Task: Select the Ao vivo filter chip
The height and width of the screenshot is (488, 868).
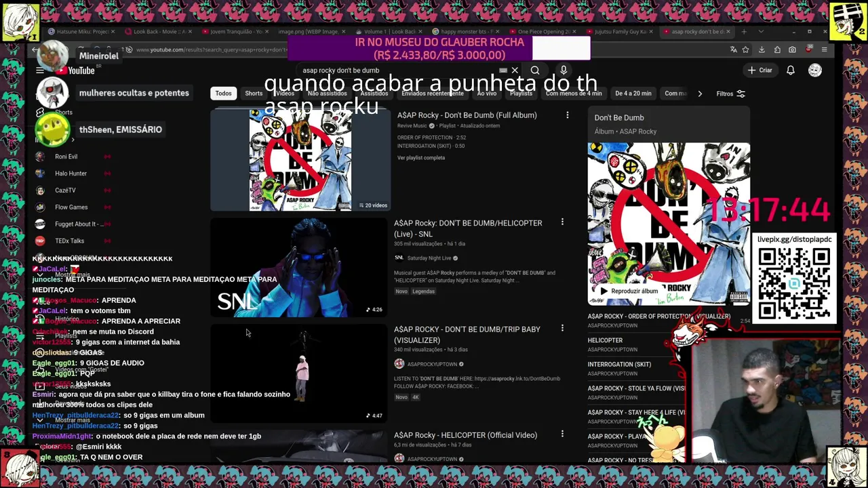Action: pos(487,94)
